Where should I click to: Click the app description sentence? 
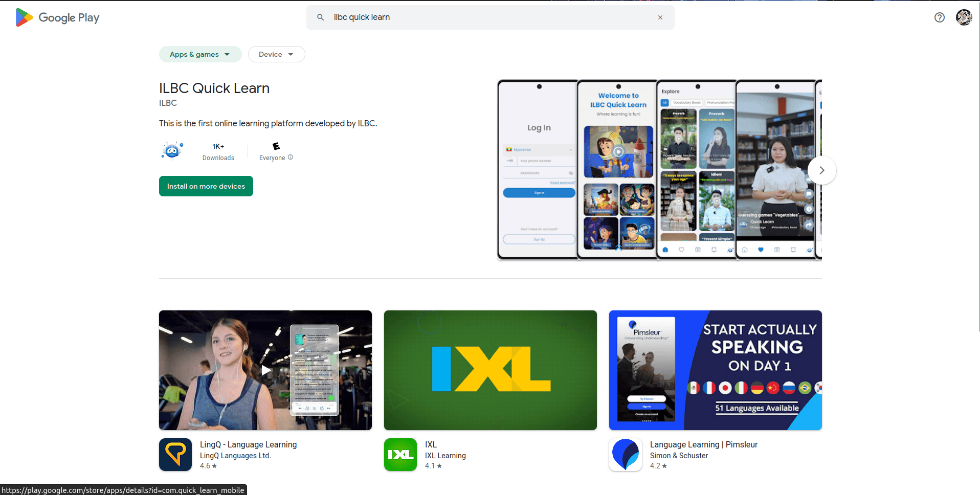(268, 123)
